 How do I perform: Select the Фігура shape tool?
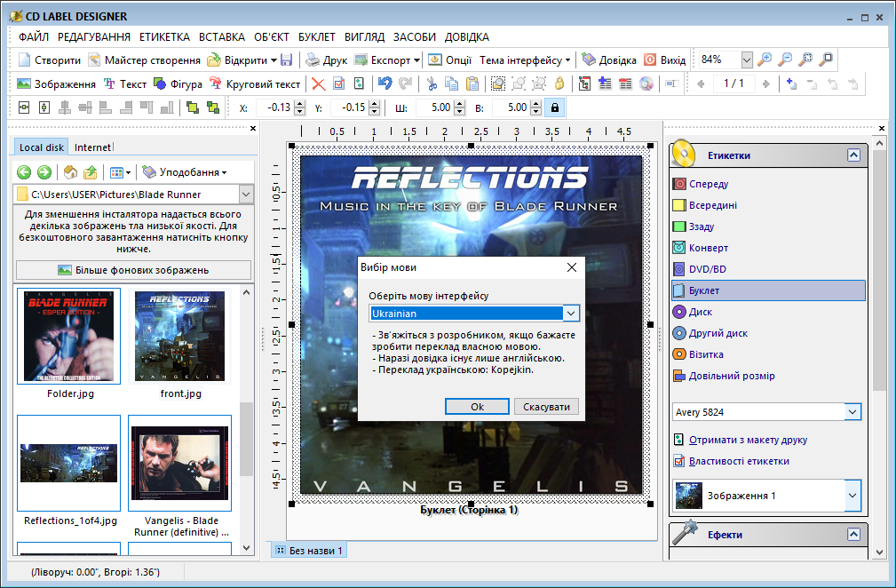[x=176, y=83]
